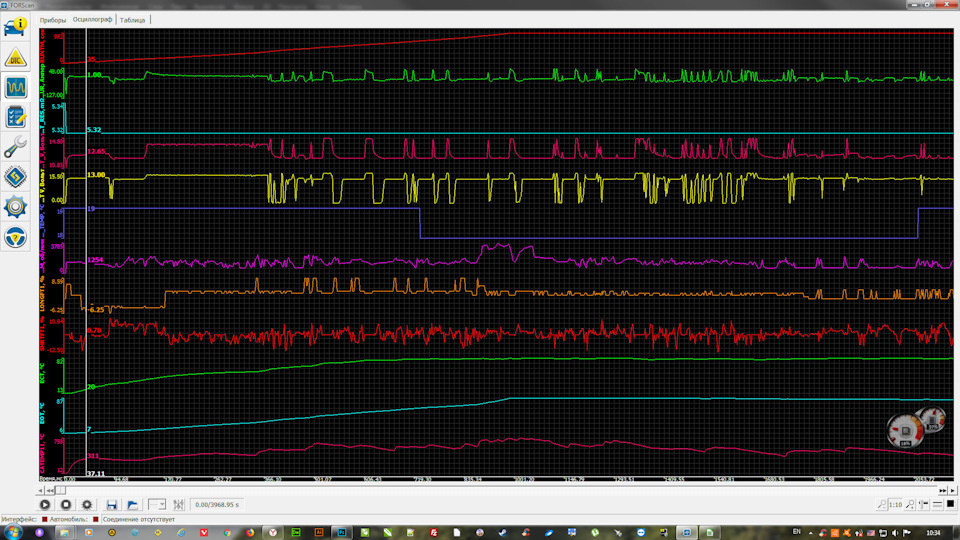Click the black background color button
The width and height of the screenshot is (960, 540).
950,504
